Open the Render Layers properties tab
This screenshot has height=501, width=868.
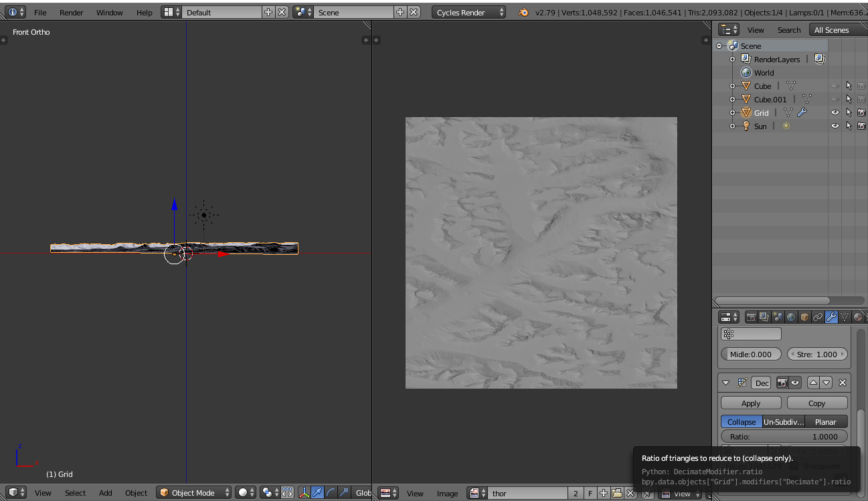(x=764, y=317)
